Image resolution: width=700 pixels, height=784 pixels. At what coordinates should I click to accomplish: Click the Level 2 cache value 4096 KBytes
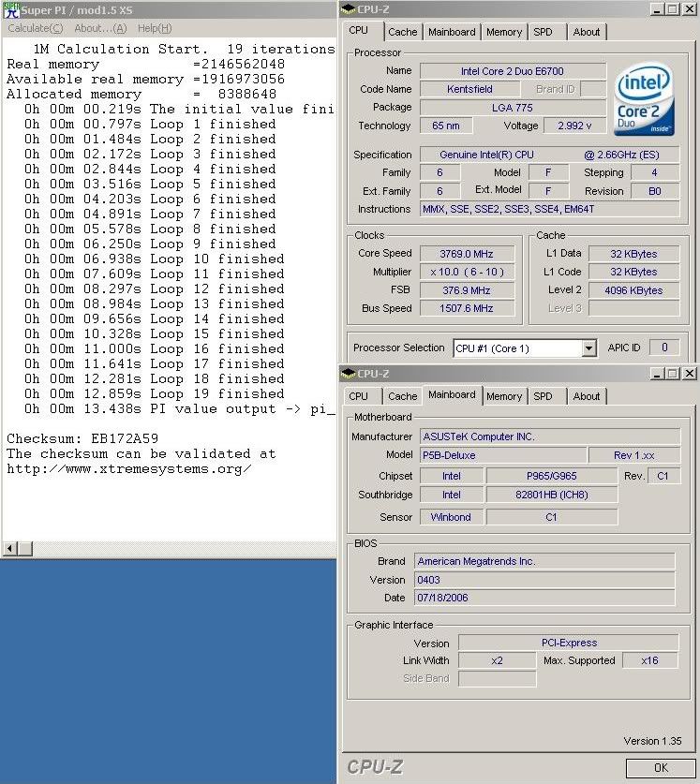coord(633,290)
